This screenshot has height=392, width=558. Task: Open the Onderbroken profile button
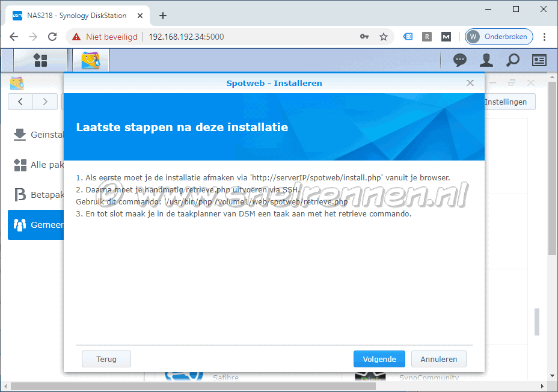tap(499, 37)
